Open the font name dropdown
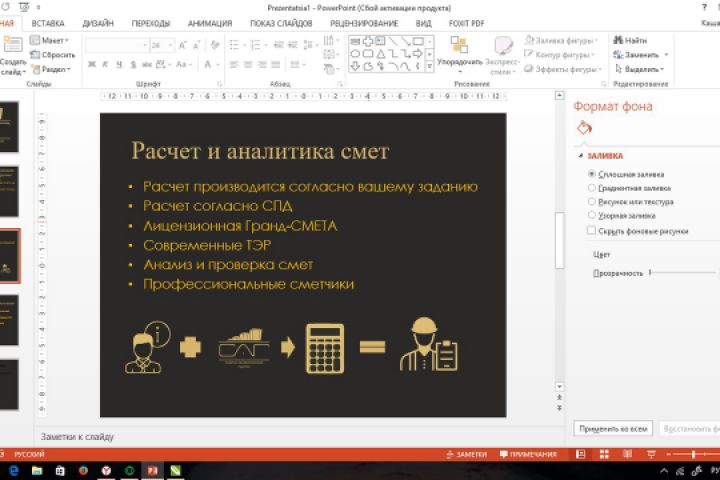 (145, 45)
